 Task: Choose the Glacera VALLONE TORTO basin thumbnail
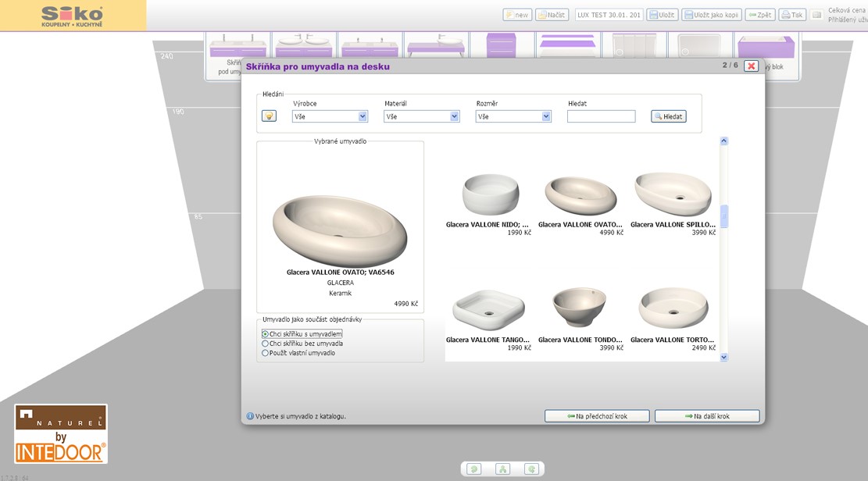click(x=673, y=308)
